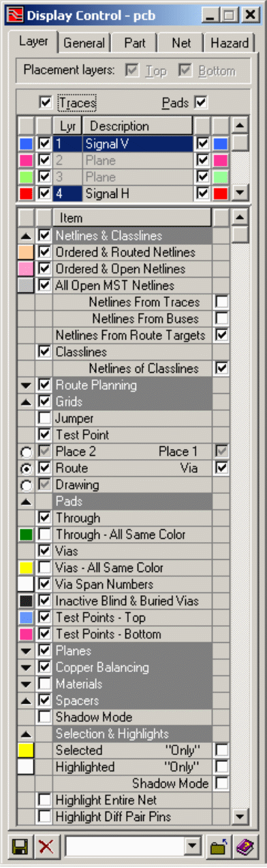Collapse the Netlines & Classlines section
The width and height of the screenshot is (267, 868).
(x=26, y=236)
